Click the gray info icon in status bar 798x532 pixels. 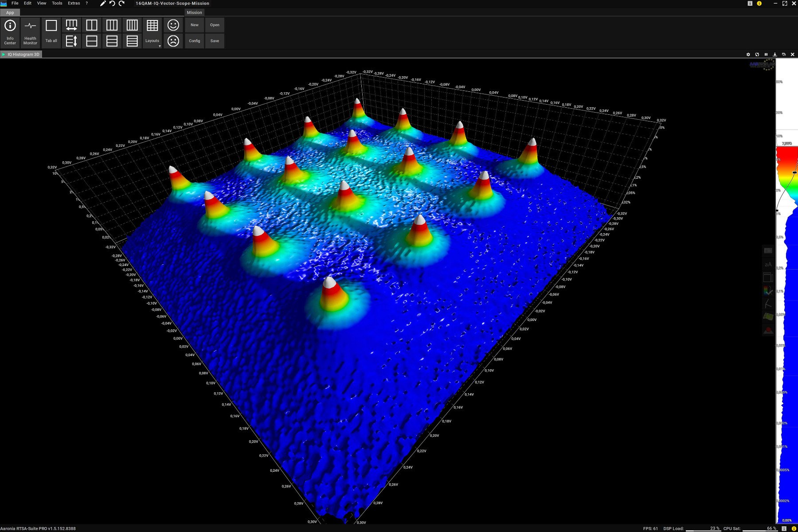[784, 528]
